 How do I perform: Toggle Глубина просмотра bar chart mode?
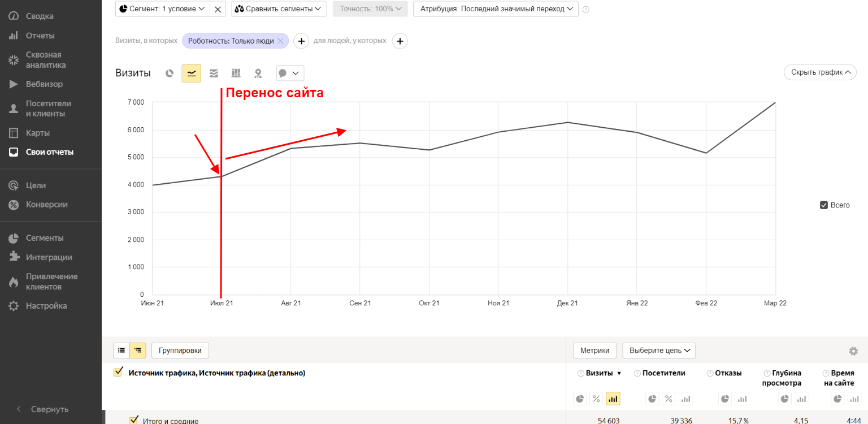coord(801,399)
